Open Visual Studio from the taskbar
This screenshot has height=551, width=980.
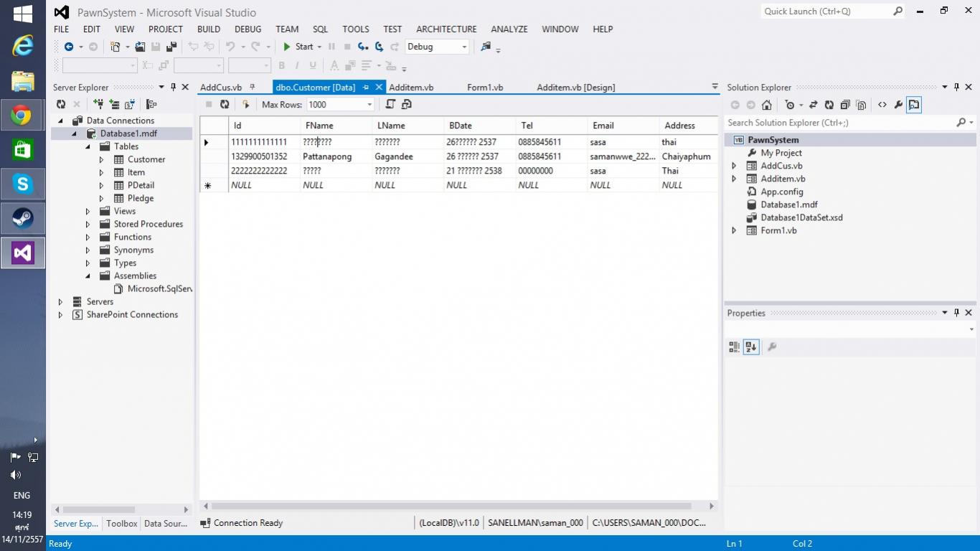point(23,253)
